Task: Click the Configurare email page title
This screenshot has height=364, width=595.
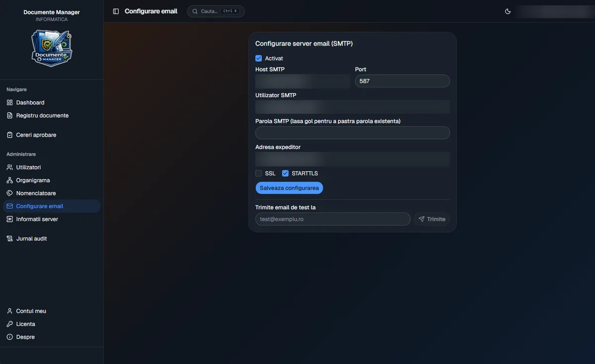Action: tap(151, 11)
